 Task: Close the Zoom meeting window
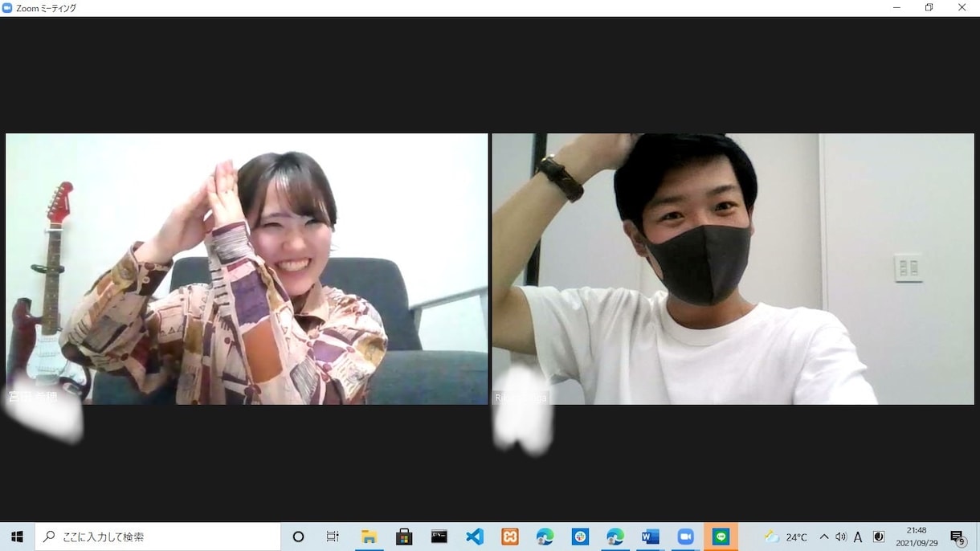click(x=962, y=8)
